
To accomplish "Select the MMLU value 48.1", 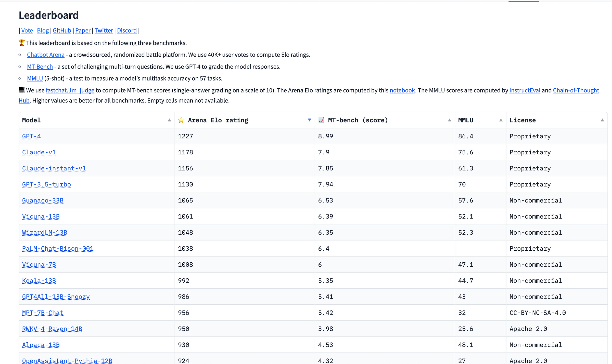I will pos(466,345).
